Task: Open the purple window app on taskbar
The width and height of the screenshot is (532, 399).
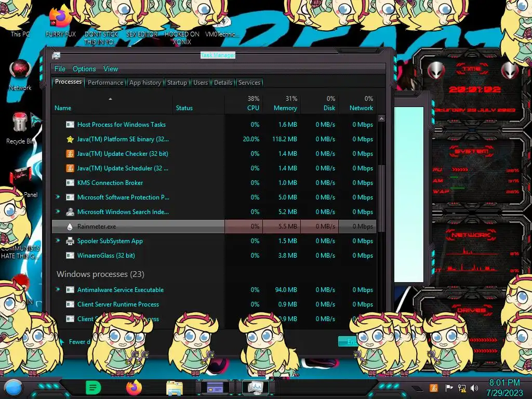Action: pos(215,388)
